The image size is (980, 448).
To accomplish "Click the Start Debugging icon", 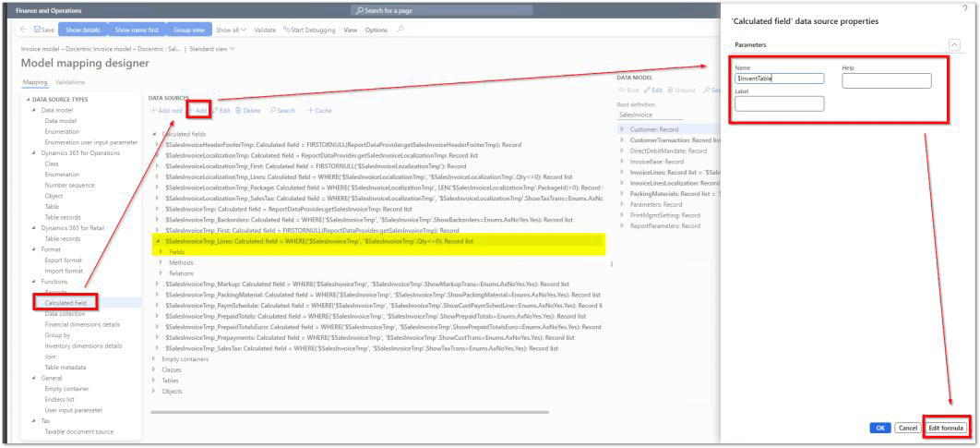I will tap(286, 30).
